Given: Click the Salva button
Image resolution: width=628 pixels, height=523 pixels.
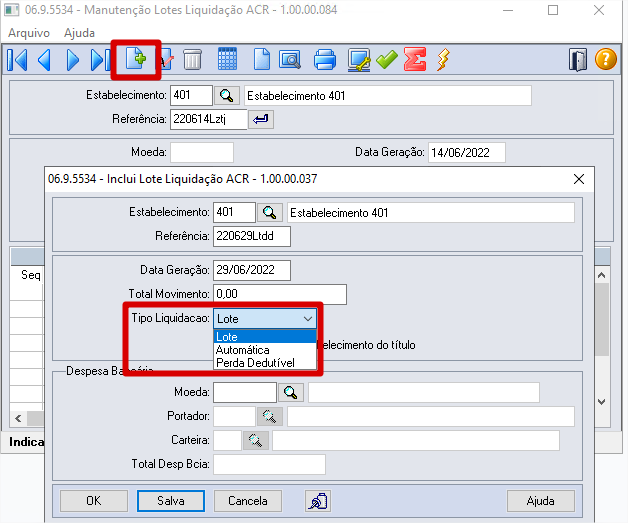Looking at the screenshot, I should pos(171,501).
